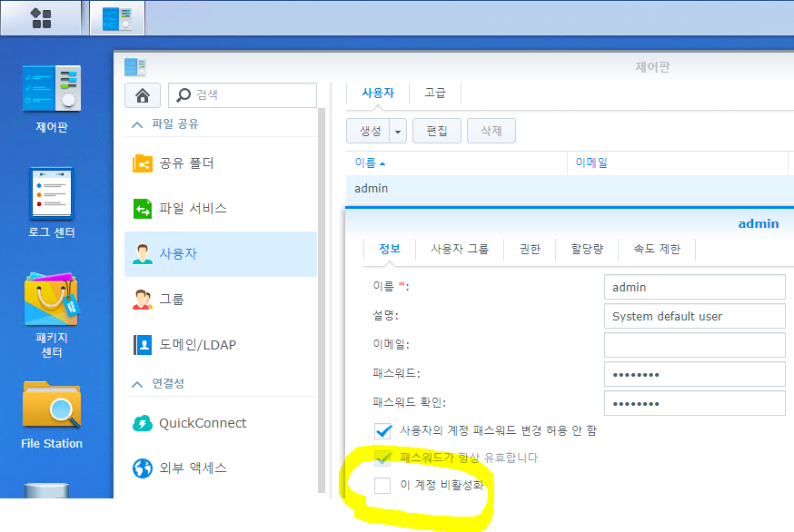794x532 pixels.
Task: Click the 파일 서비스 green arrows icon
Action: pyautogui.click(x=143, y=209)
